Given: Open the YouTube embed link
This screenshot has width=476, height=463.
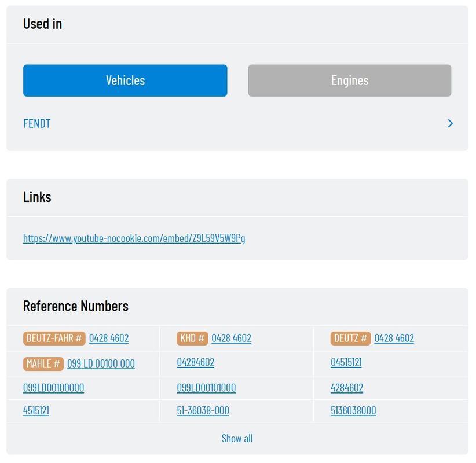Looking at the screenshot, I should [x=134, y=238].
